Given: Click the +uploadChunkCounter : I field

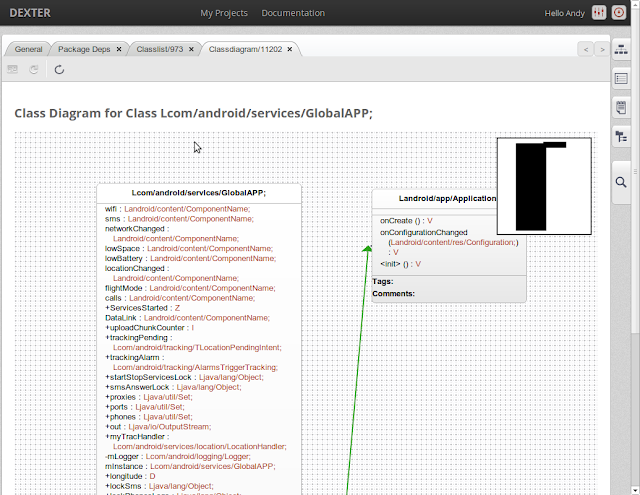Looking at the screenshot, I should tap(149, 328).
